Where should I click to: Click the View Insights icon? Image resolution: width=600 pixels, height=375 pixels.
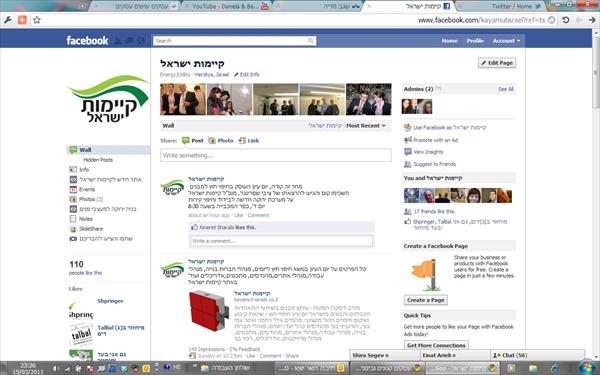(x=408, y=152)
